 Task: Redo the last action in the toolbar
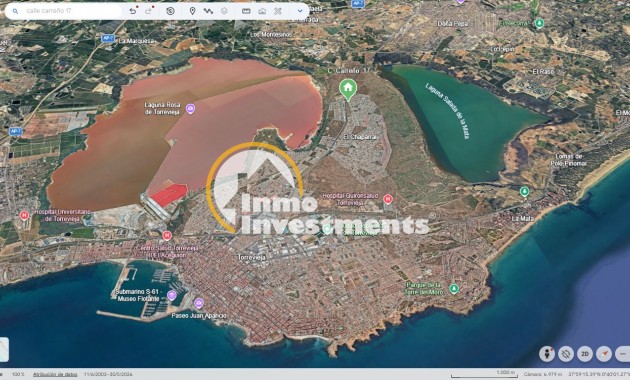149,11
